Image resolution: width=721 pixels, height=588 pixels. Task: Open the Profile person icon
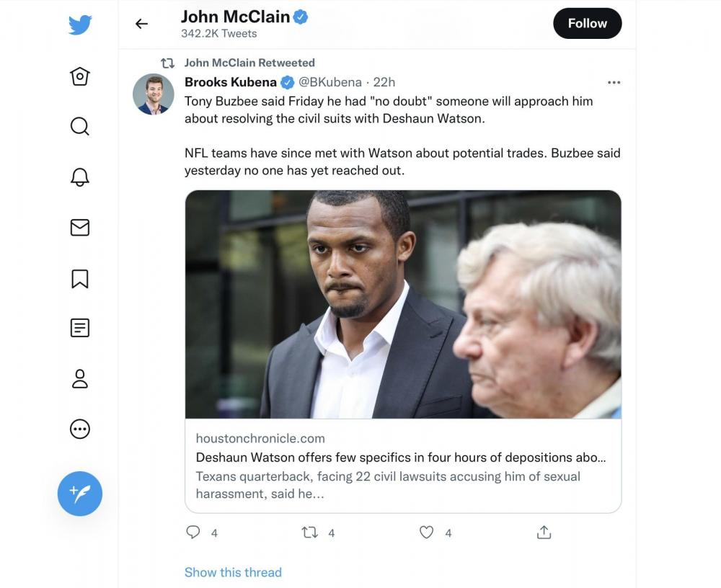click(80, 379)
